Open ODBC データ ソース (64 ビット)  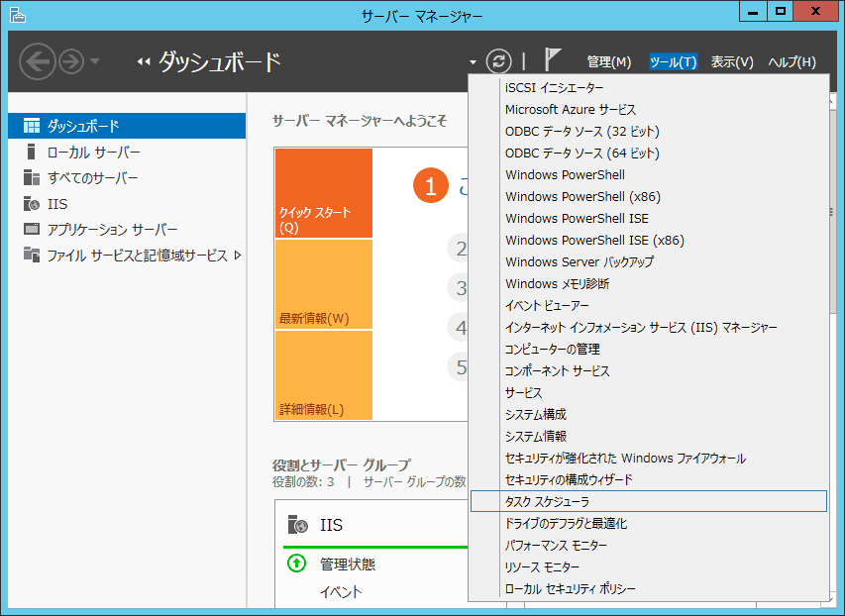click(649, 154)
